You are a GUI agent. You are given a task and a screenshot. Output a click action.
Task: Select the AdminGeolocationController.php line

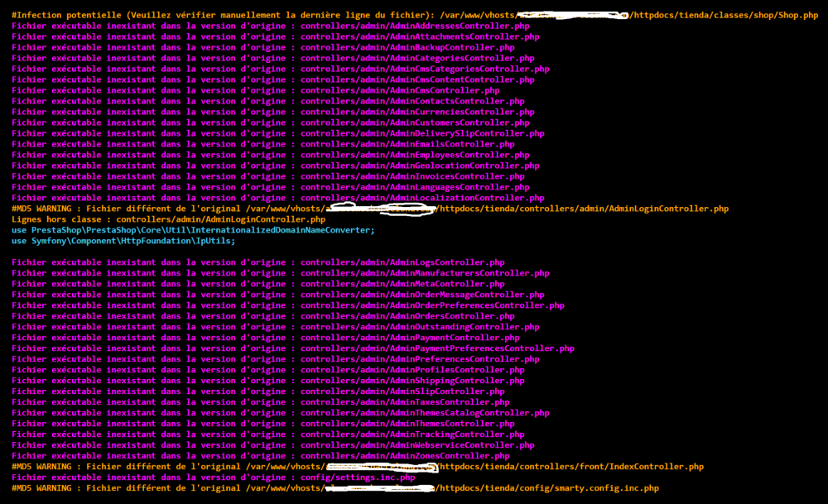(x=276, y=166)
